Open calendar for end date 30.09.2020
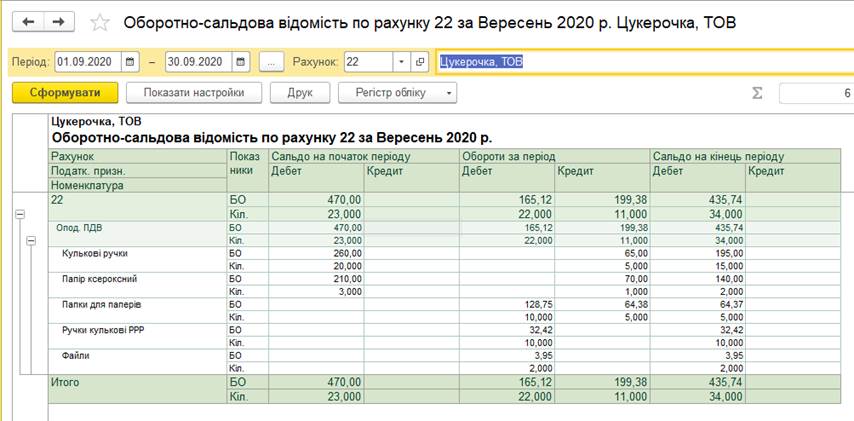854x421 pixels. [x=240, y=62]
